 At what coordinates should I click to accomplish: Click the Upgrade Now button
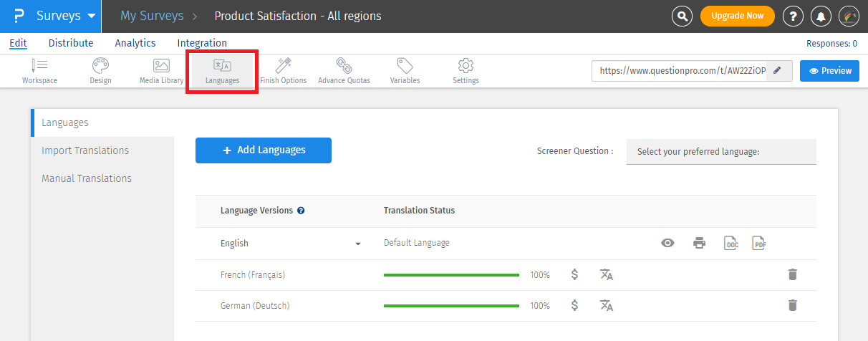tap(737, 16)
